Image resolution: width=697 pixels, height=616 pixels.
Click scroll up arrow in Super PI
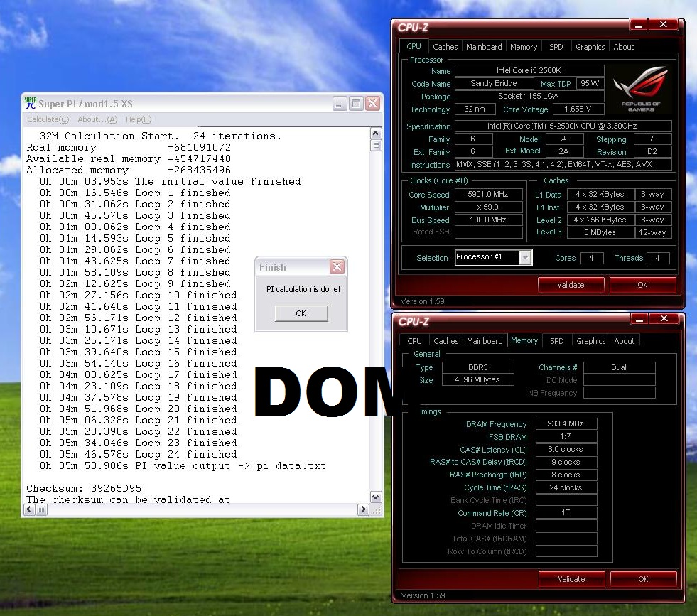click(376, 134)
